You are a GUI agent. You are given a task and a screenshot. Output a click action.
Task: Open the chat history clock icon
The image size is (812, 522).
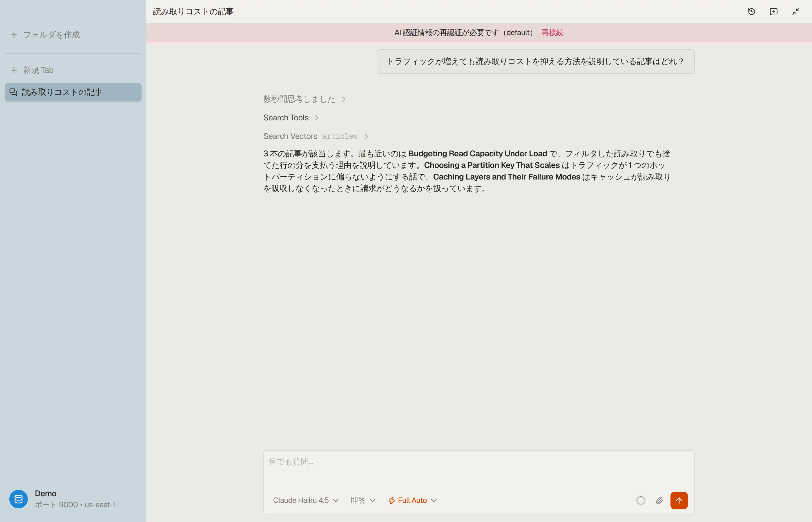coord(751,12)
